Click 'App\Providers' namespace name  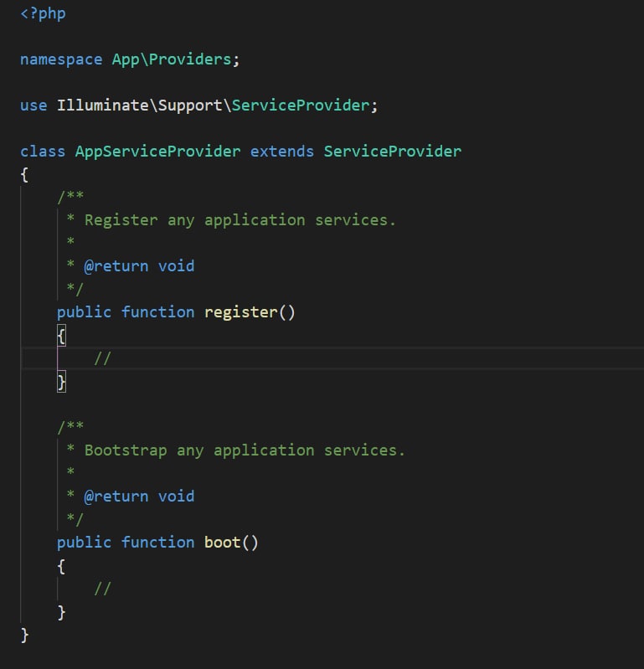(x=171, y=59)
